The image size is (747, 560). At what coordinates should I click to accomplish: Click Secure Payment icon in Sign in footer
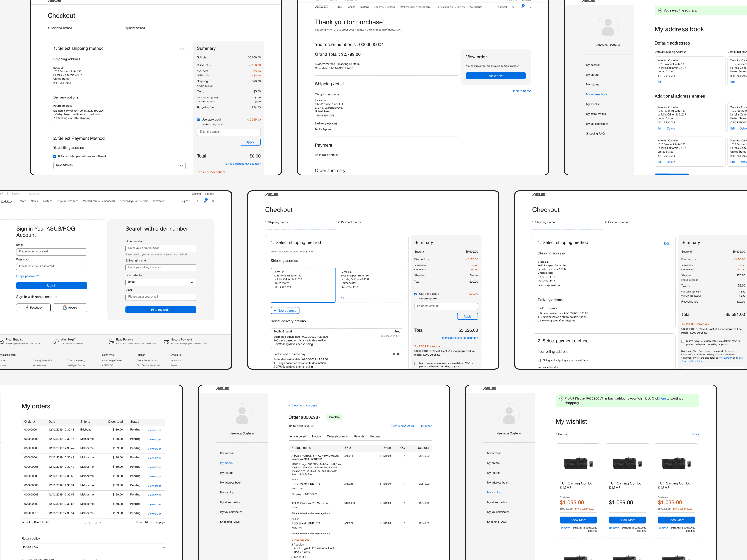166,342
